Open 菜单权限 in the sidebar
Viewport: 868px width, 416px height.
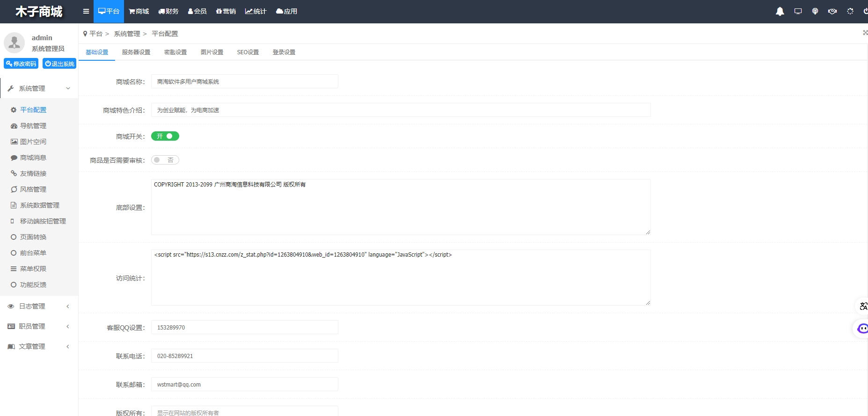33,269
